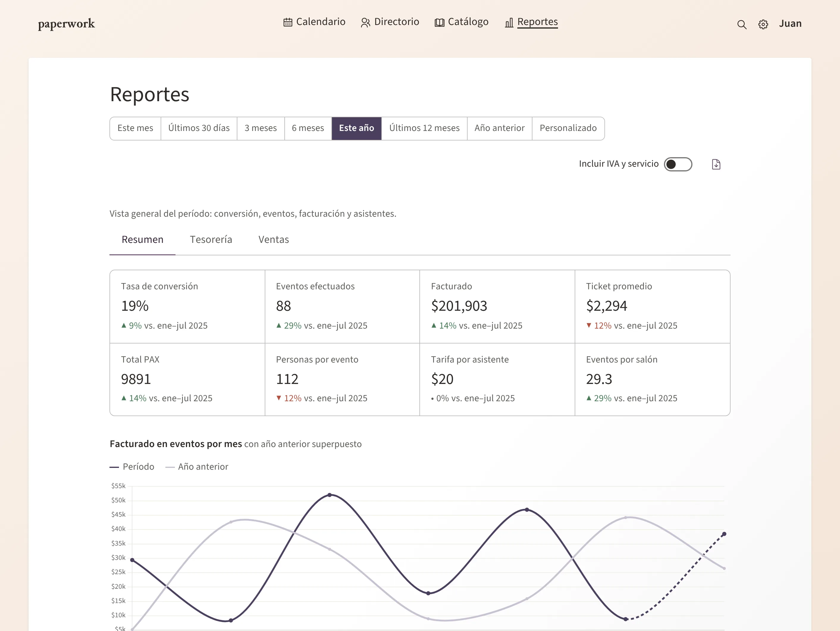This screenshot has height=631, width=840.
Task: Open settings via the gear icon
Action: click(x=763, y=24)
